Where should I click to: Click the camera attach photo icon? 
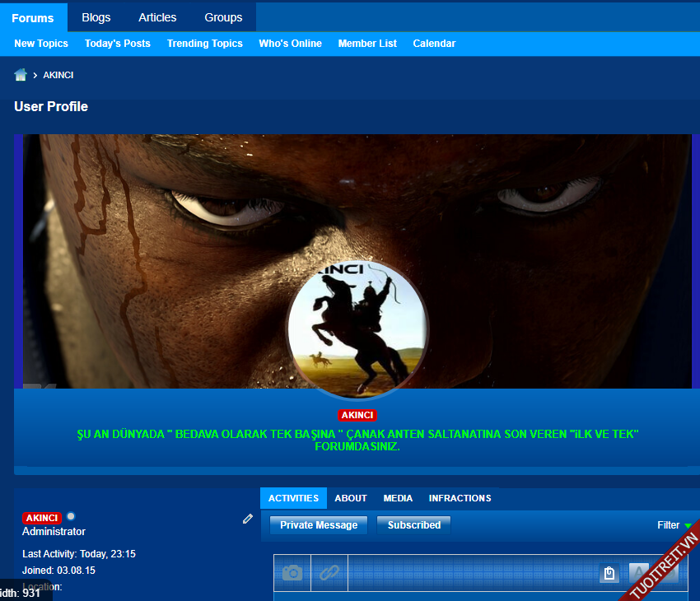pos(292,573)
